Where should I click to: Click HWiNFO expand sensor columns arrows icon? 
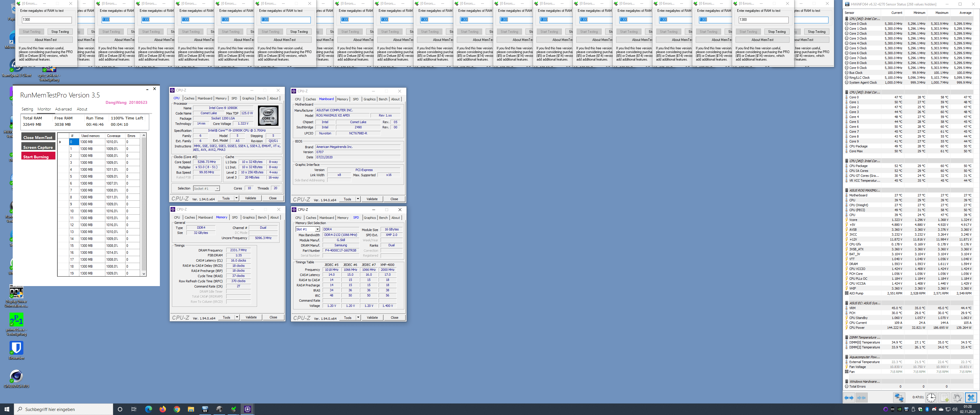pyautogui.click(x=849, y=397)
